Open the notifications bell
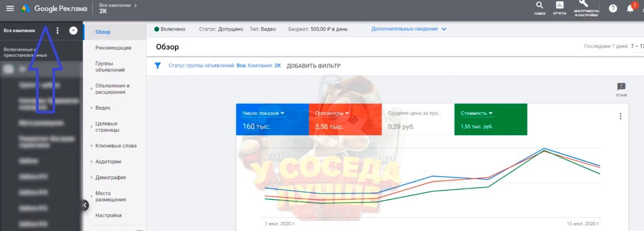The width and height of the screenshot is (644, 231). (x=630, y=8)
